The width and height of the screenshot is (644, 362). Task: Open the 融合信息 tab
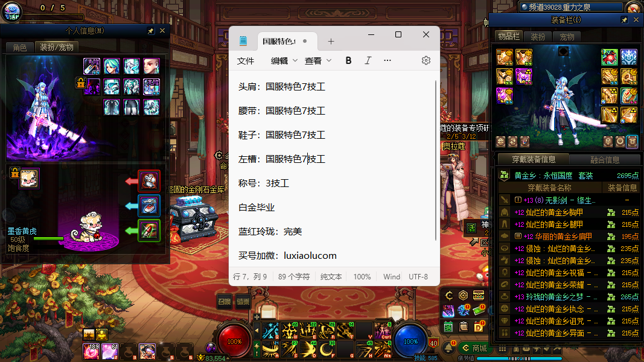tap(604, 160)
